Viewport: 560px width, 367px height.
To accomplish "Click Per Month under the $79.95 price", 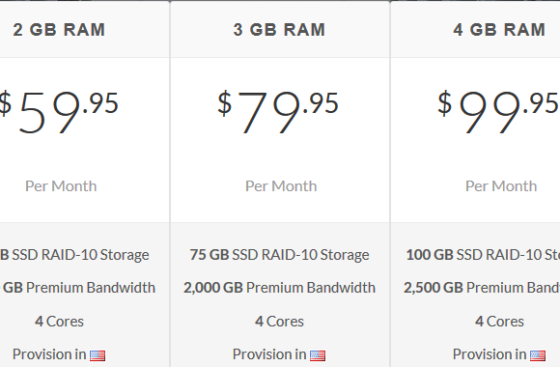I will click(x=281, y=186).
